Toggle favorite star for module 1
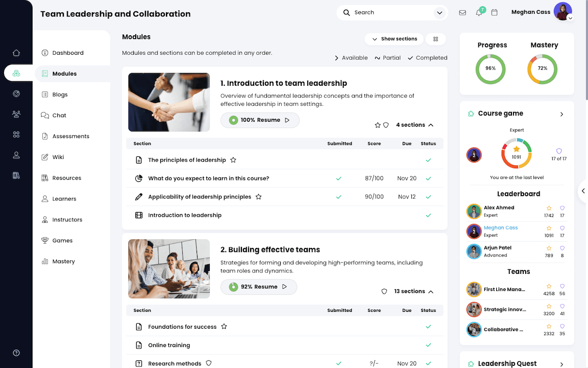588x368 pixels. pyautogui.click(x=378, y=125)
